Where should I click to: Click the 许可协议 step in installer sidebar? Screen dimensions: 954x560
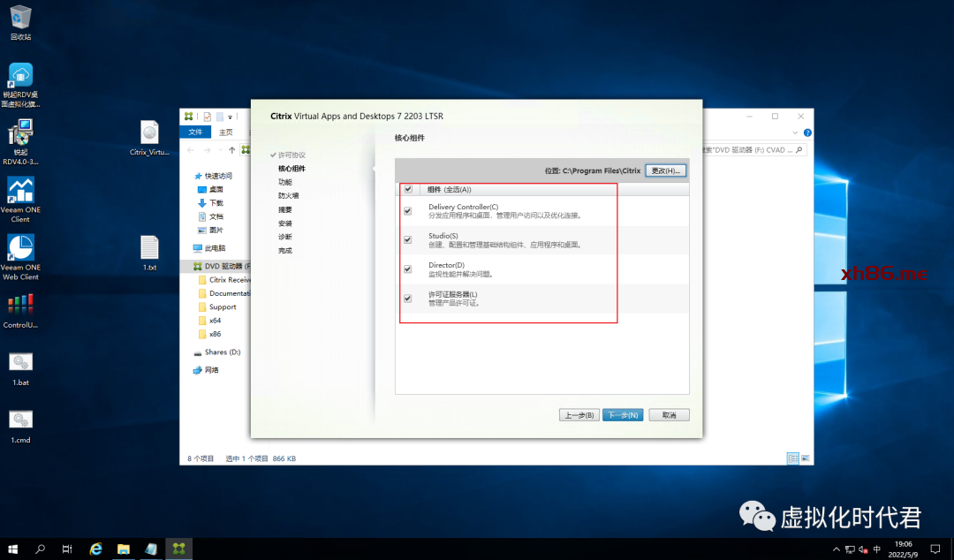292,155
